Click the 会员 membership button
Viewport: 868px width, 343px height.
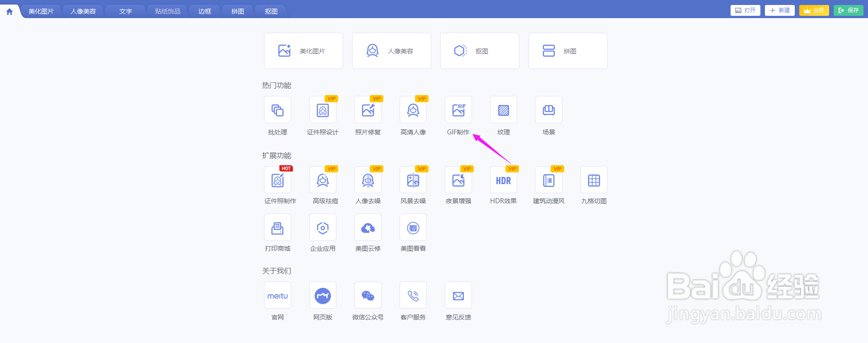[x=814, y=10]
